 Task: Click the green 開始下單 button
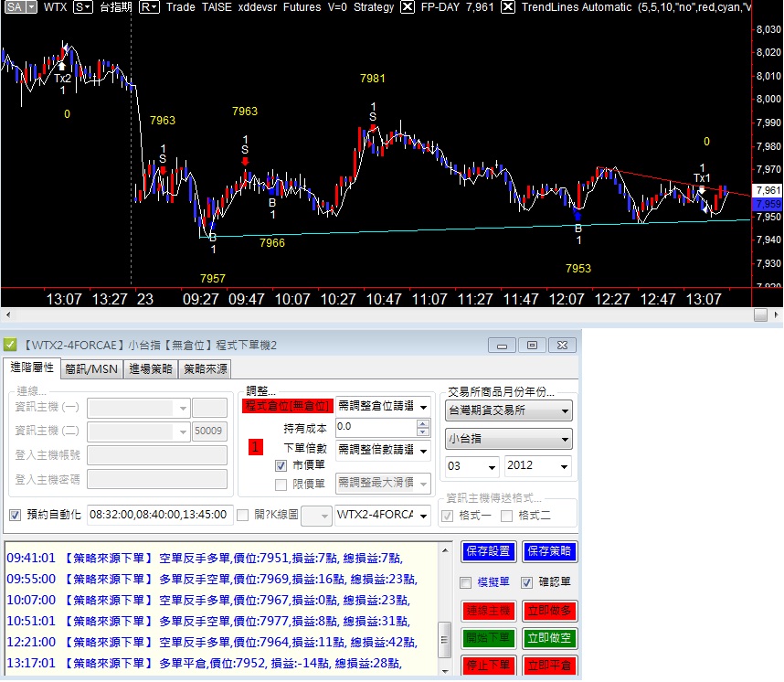click(x=488, y=638)
